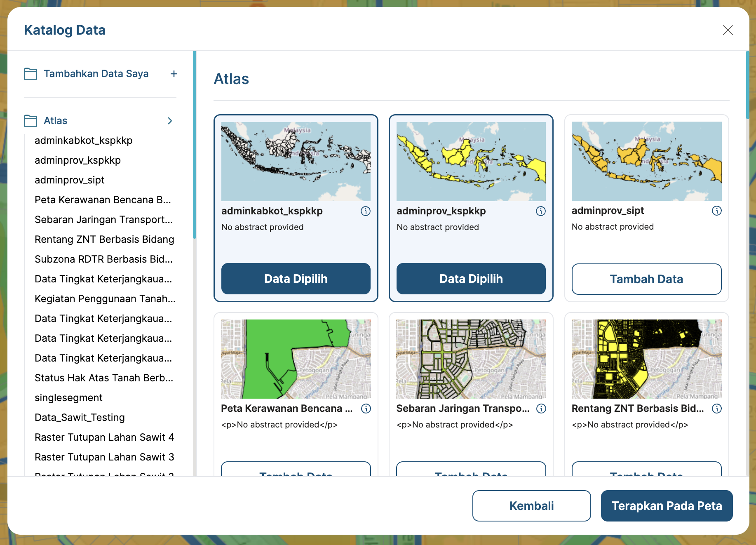Show info for Sebaran Jaringan Transpo card

pyautogui.click(x=541, y=409)
